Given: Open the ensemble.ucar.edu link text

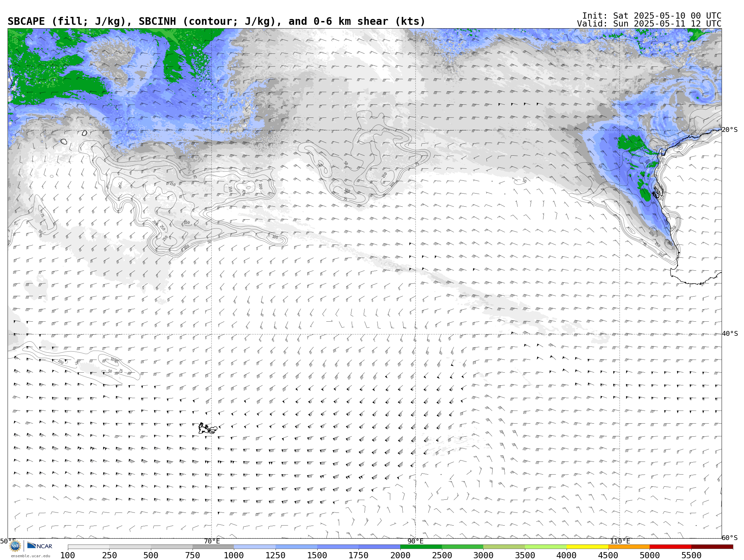Looking at the screenshot, I should [30, 556].
